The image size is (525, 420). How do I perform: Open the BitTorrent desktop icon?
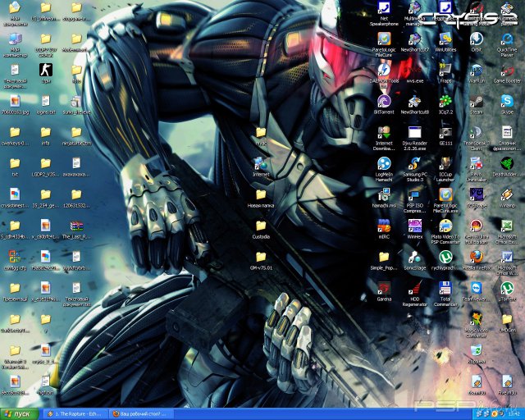click(383, 101)
